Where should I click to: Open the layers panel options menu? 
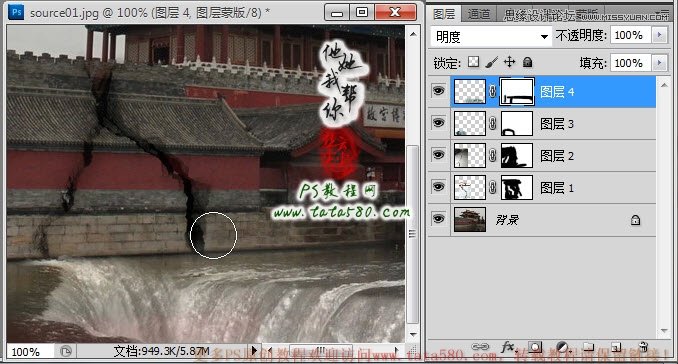664,13
